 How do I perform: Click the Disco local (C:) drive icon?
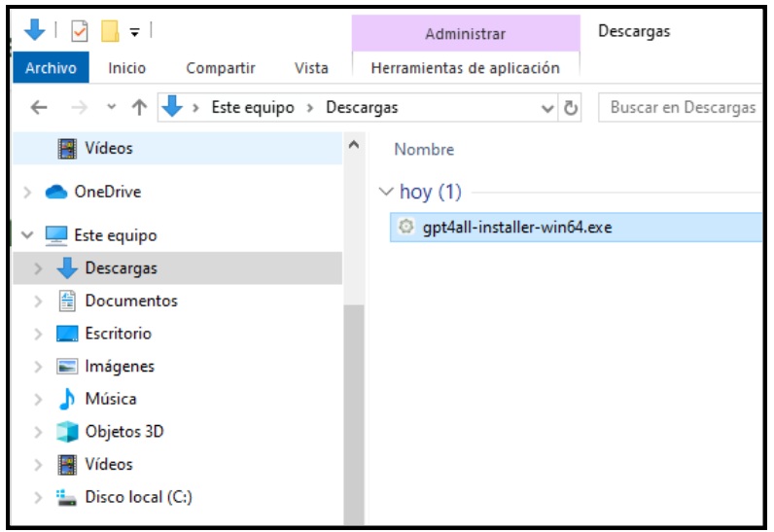[67, 498]
